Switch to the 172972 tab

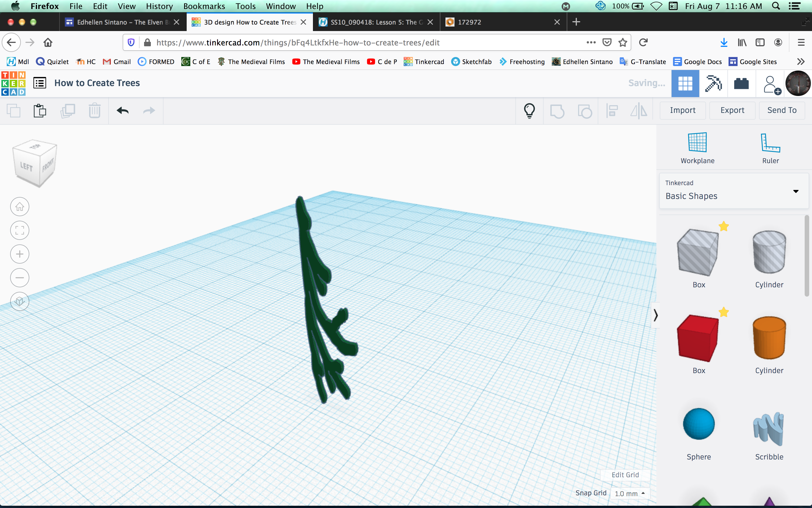[503, 22]
